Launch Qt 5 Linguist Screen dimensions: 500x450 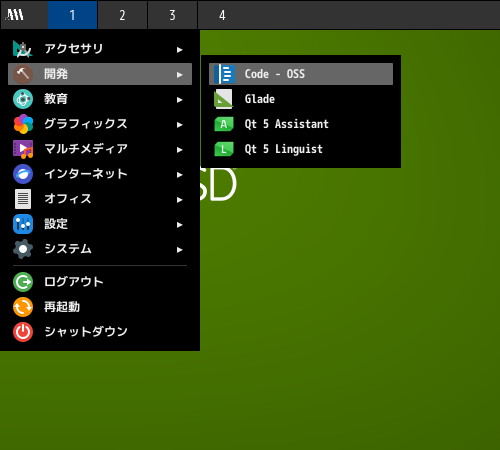(x=301, y=149)
